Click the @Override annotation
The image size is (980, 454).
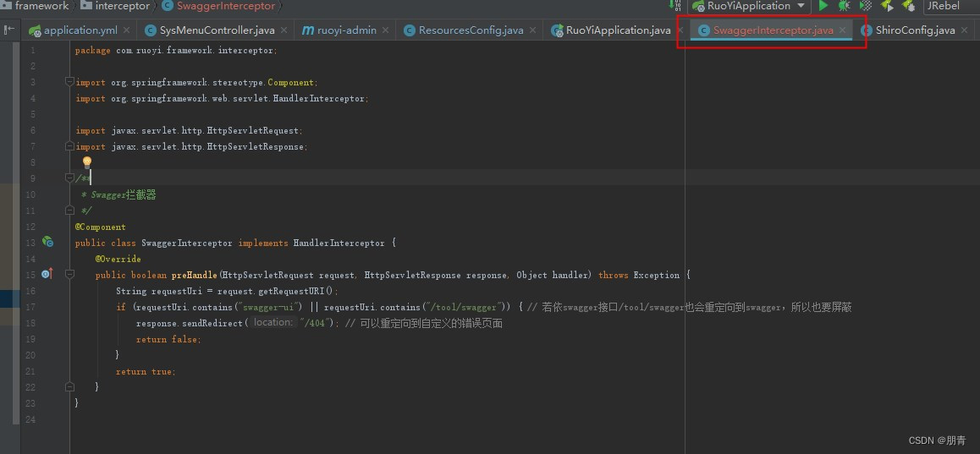(x=118, y=259)
